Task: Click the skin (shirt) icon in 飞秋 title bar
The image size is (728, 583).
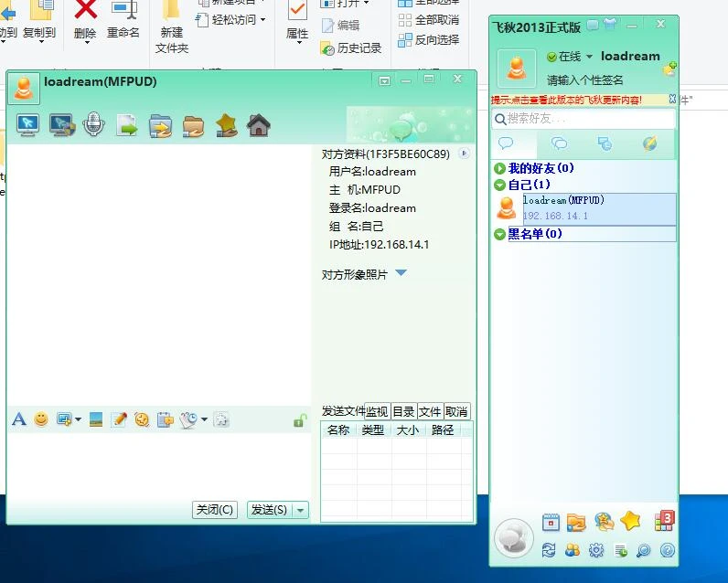Action: [610, 24]
